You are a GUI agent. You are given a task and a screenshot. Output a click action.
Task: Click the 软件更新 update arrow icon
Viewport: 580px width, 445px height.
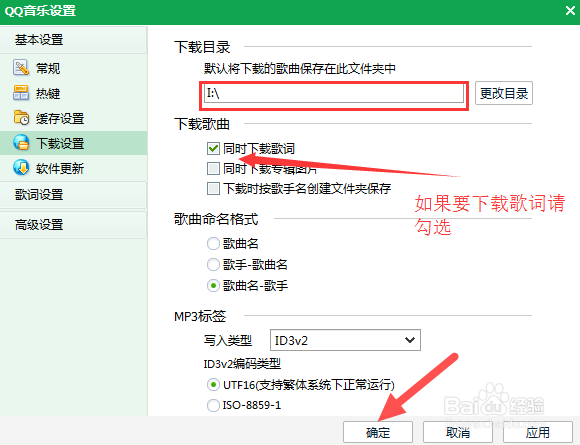coord(21,168)
